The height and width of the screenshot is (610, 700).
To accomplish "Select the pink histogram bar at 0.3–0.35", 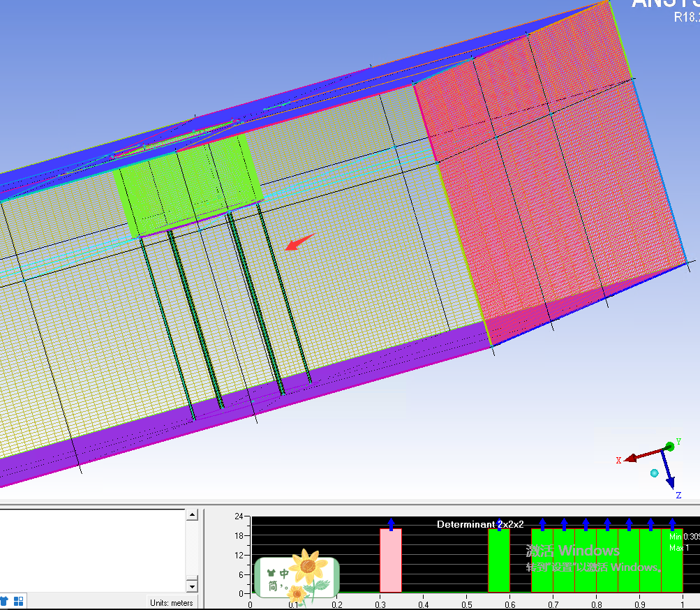I will (x=390, y=560).
